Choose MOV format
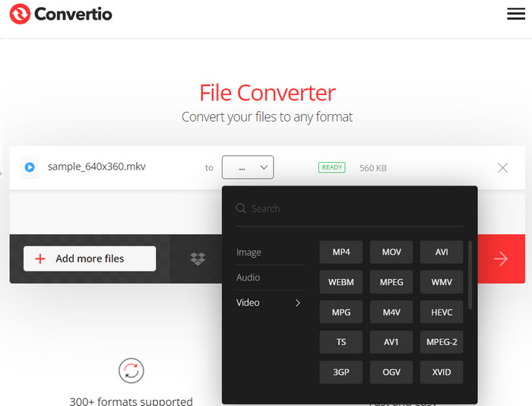 [391, 252]
